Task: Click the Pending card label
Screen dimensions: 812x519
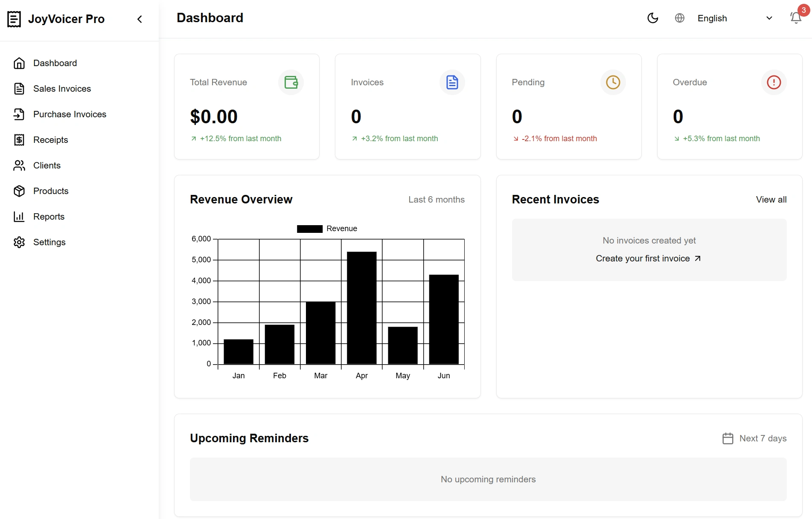Action: pyautogui.click(x=528, y=82)
